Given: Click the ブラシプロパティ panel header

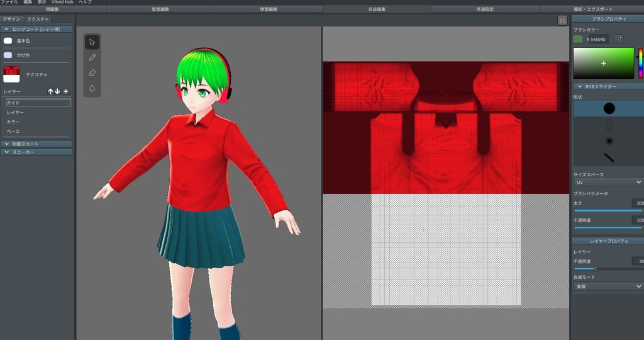Looking at the screenshot, I should point(608,19).
